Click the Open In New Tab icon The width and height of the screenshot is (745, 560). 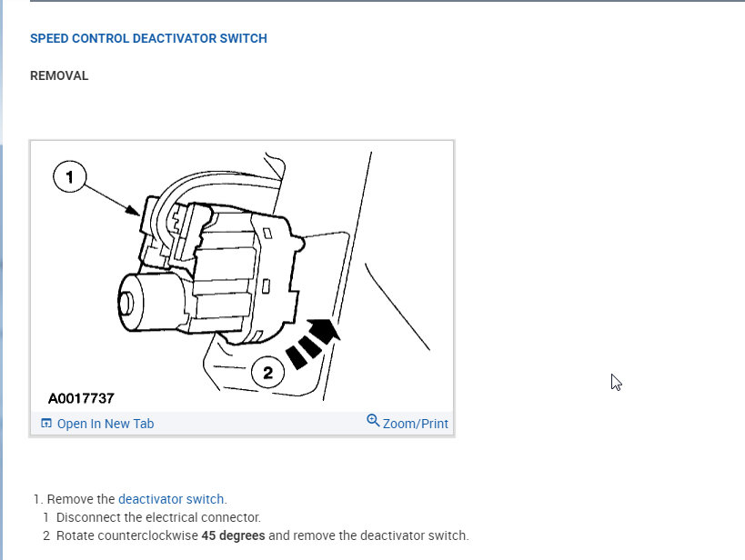point(46,423)
